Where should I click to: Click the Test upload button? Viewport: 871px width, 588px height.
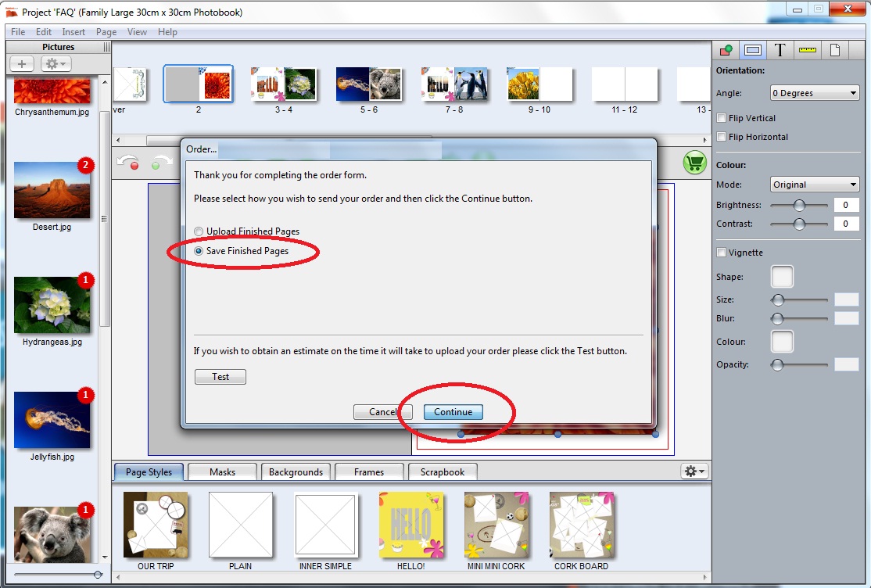220,377
